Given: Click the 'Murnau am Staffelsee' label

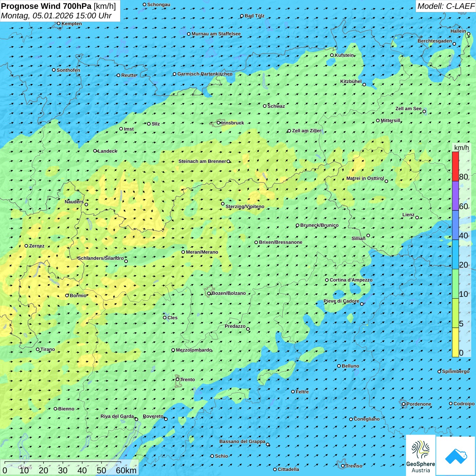Looking at the screenshot, I should pyautogui.click(x=216, y=34).
